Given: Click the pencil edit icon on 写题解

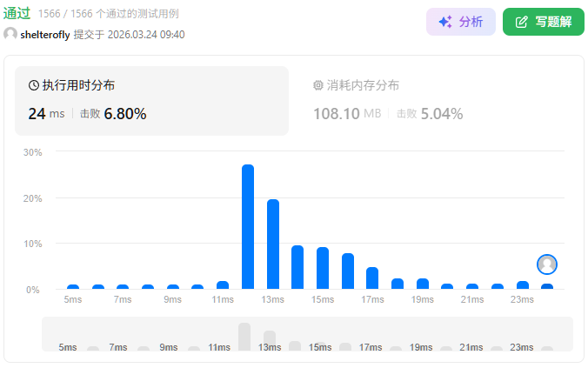Looking at the screenshot, I should 522,22.
